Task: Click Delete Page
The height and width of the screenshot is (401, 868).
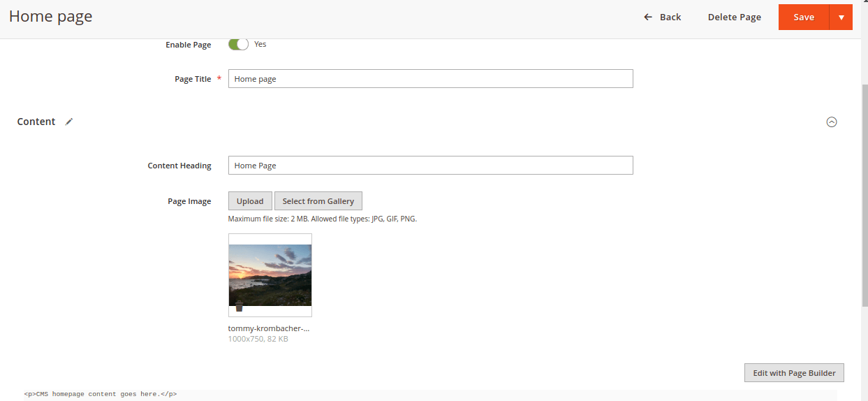Action: click(734, 17)
